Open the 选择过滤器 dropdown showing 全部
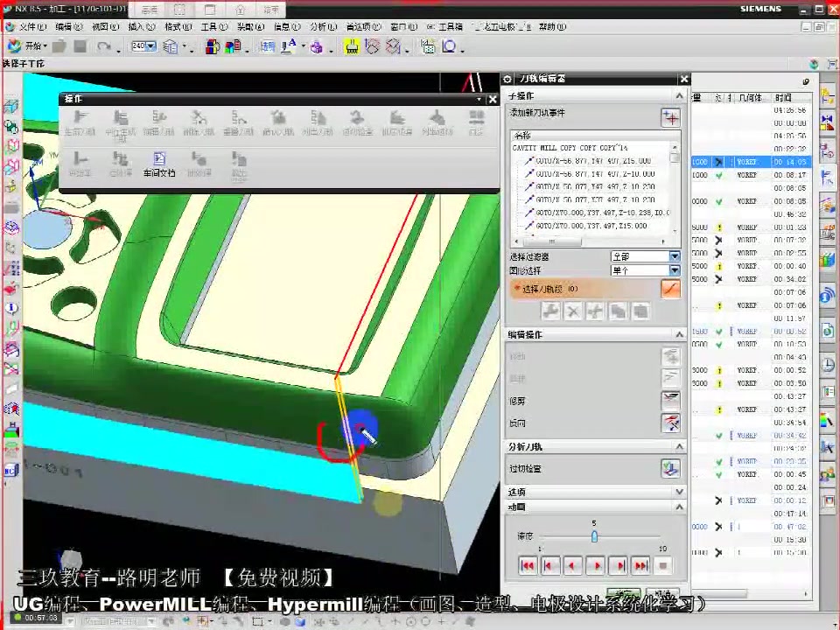 point(645,256)
